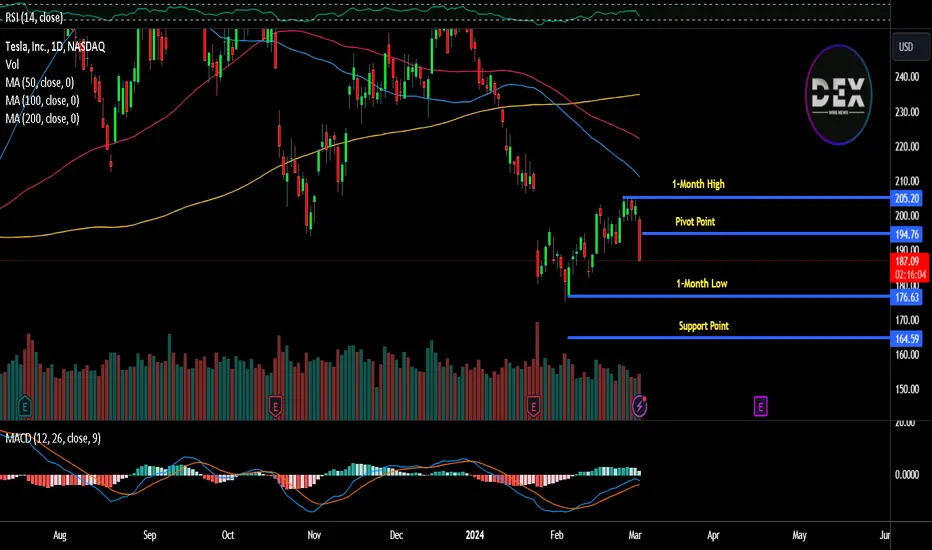
Task: Click the 02:16:04 countdown timer label
Action: [x=910, y=275]
